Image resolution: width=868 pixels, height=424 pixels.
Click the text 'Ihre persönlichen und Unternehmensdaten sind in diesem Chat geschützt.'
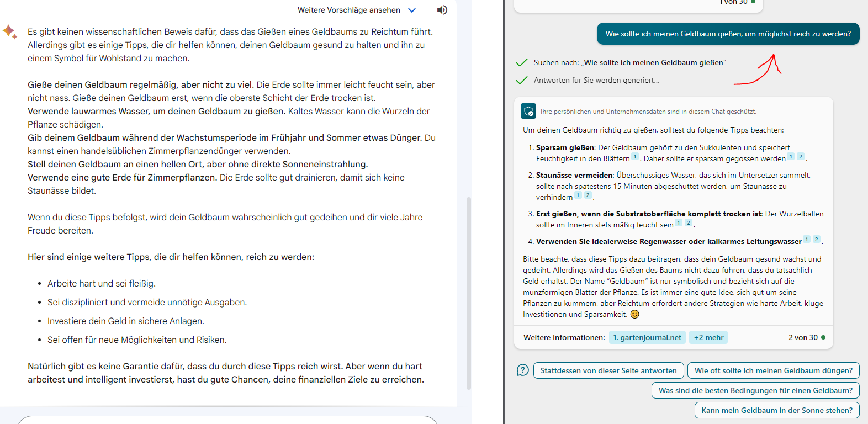648,112
